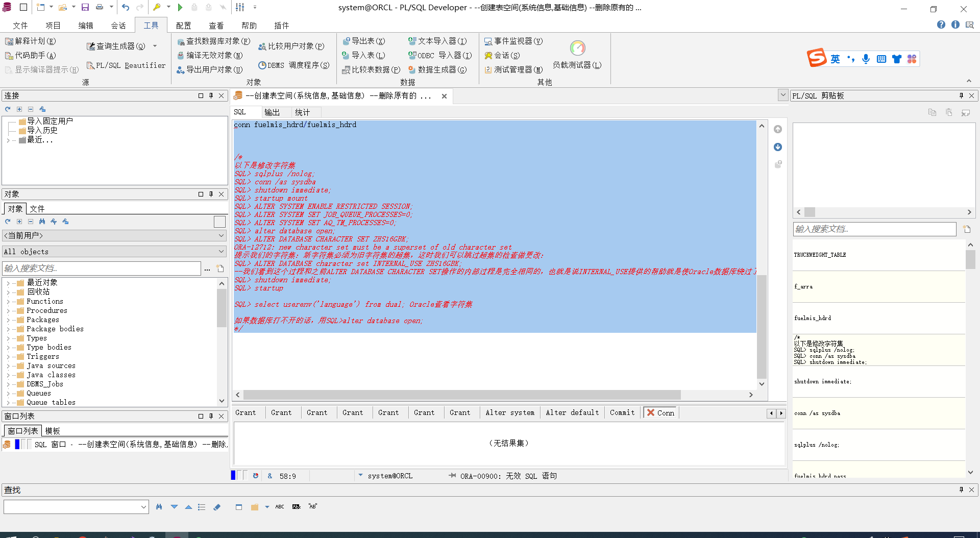Toggle the highlighted AB: option in the 查找 bar
The image size is (980, 538).
point(297,507)
